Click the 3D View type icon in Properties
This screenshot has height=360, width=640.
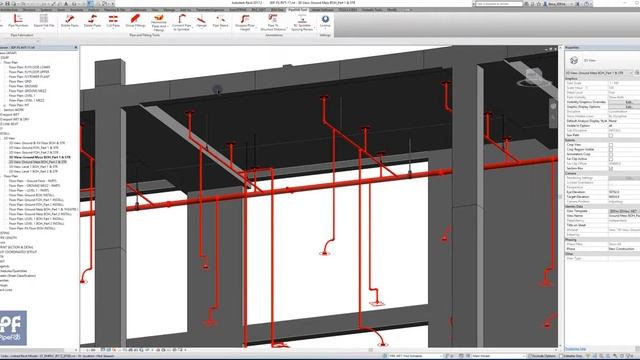click(574, 60)
